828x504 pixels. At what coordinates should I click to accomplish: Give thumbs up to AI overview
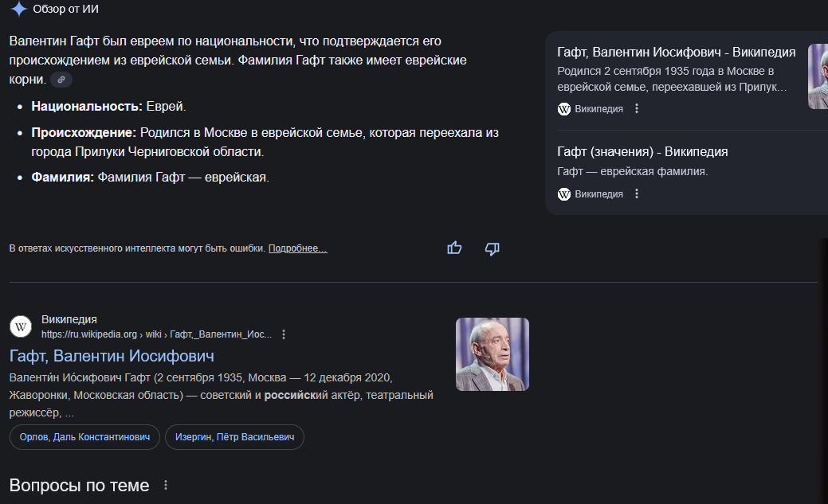(454, 248)
